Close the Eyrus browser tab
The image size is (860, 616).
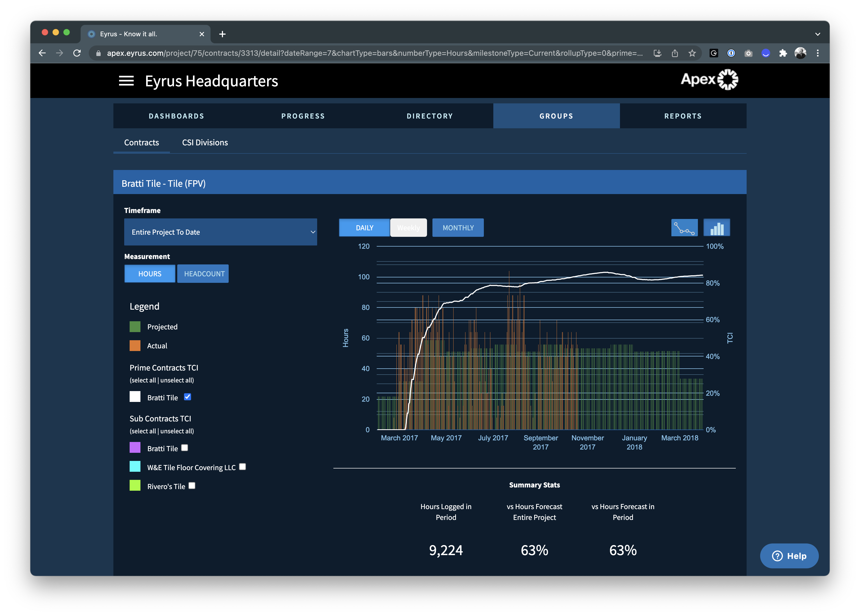(202, 34)
